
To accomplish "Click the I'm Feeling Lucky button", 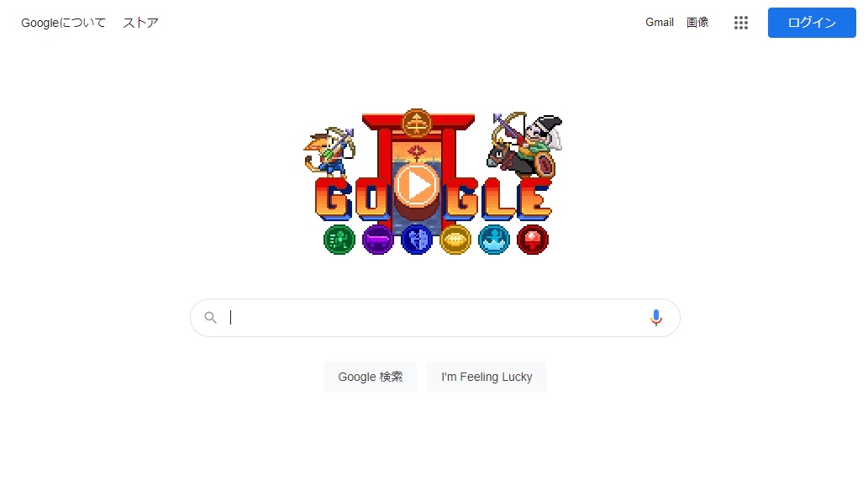I will coord(487,377).
